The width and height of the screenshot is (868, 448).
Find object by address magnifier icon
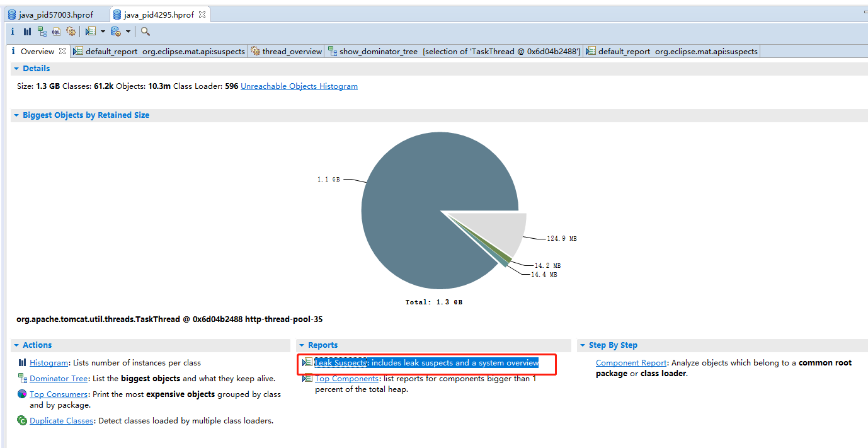(x=146, y=32)
